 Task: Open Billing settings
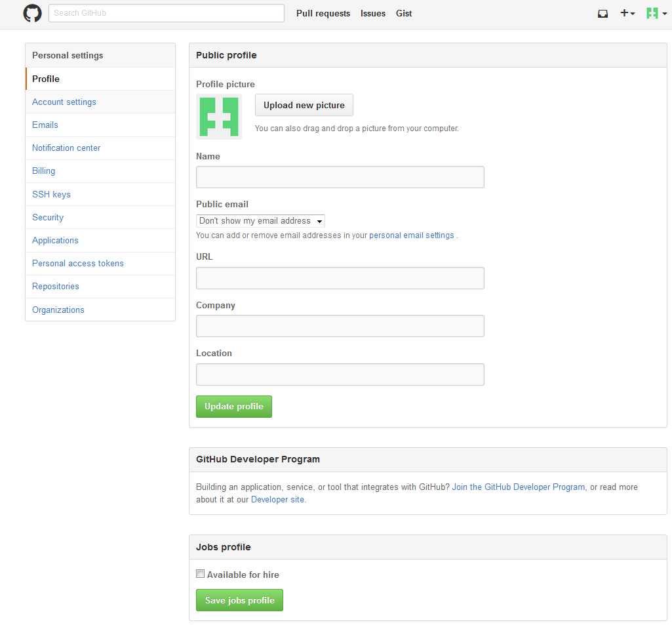100,171
